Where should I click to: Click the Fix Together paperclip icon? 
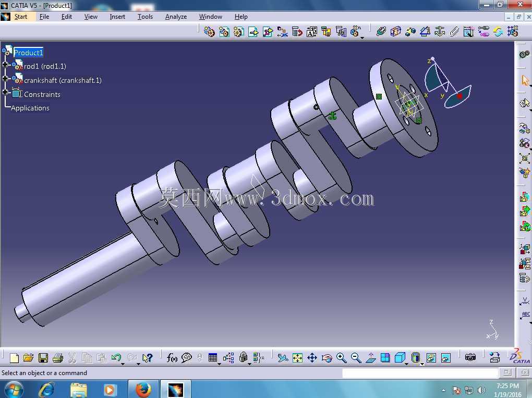coord(454,32)
